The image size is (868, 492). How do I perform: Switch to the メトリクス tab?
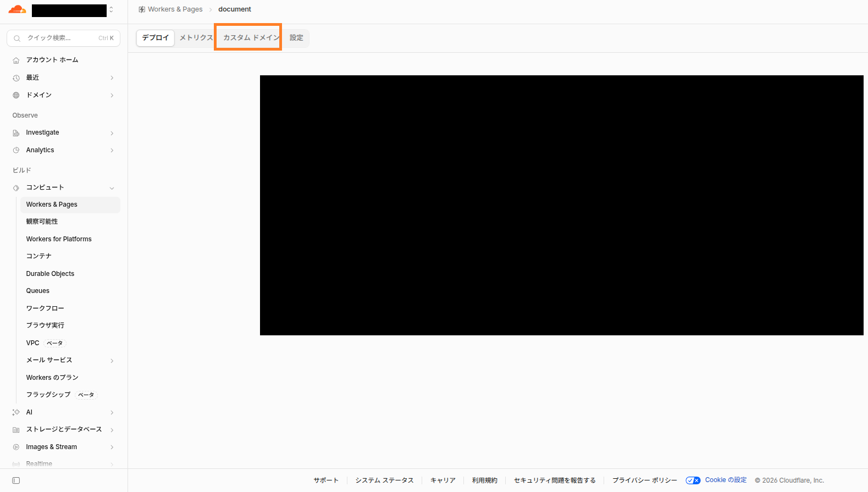196,38
